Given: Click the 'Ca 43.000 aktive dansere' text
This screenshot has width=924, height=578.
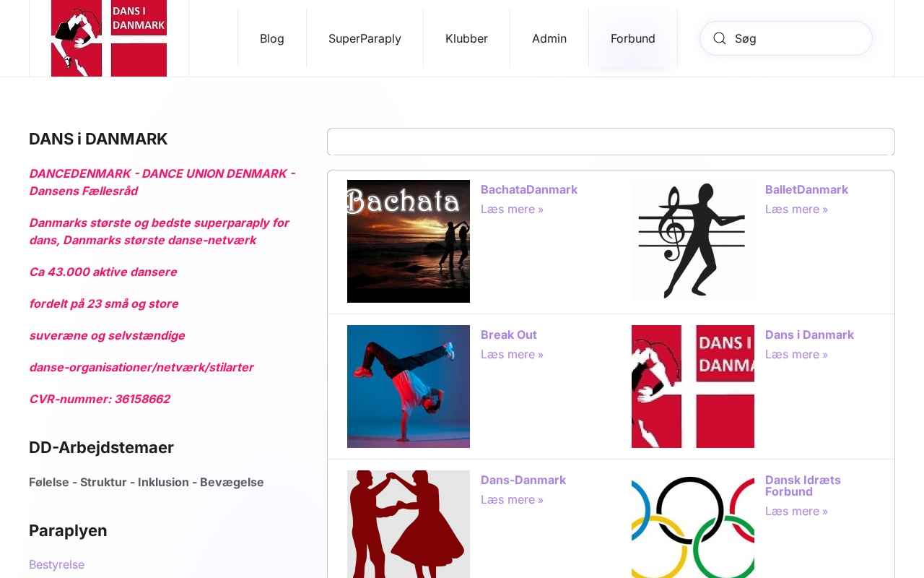Looking at the screenshot, I should click(x=103, y=272).
